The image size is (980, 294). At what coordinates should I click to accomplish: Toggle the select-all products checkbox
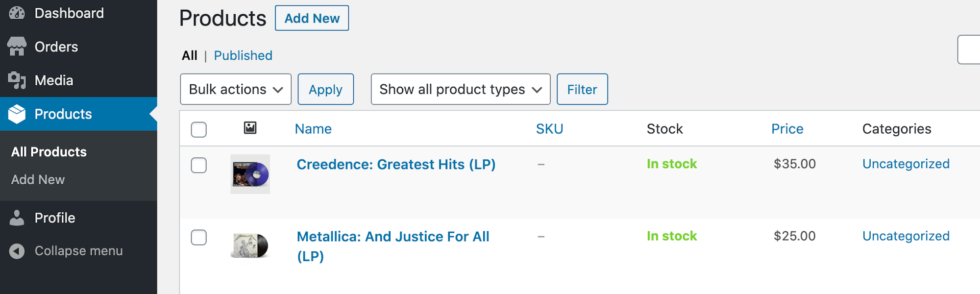click(x=199, y=129)
